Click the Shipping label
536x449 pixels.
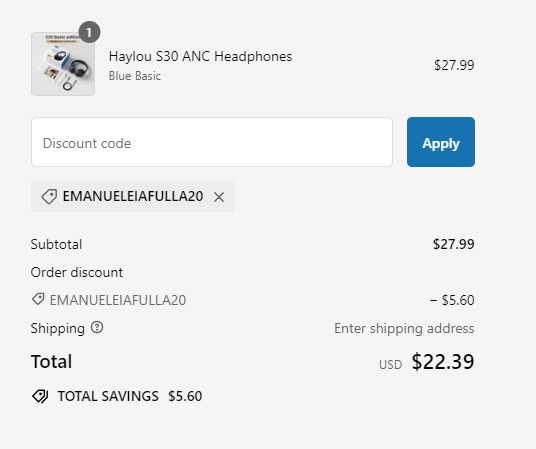click(58, 328)
